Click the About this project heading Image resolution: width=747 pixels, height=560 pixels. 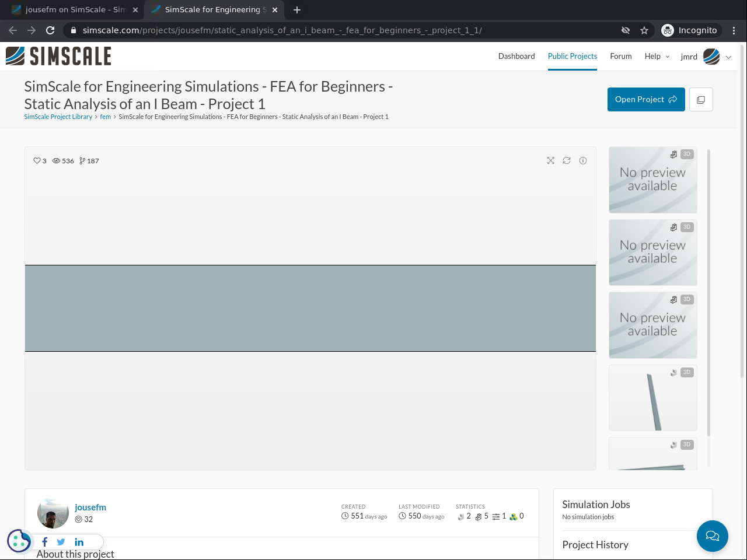click(75, 554)
